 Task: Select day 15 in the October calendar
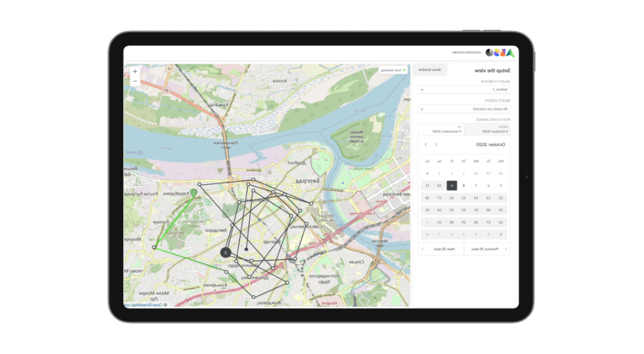click(464, 198)
